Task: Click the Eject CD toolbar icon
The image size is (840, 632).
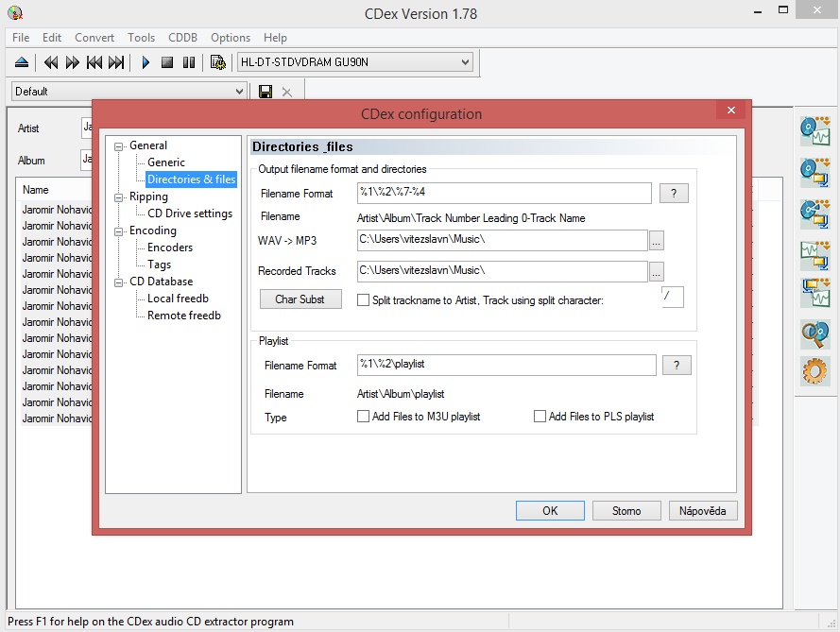Action: [x=22, y=62]
